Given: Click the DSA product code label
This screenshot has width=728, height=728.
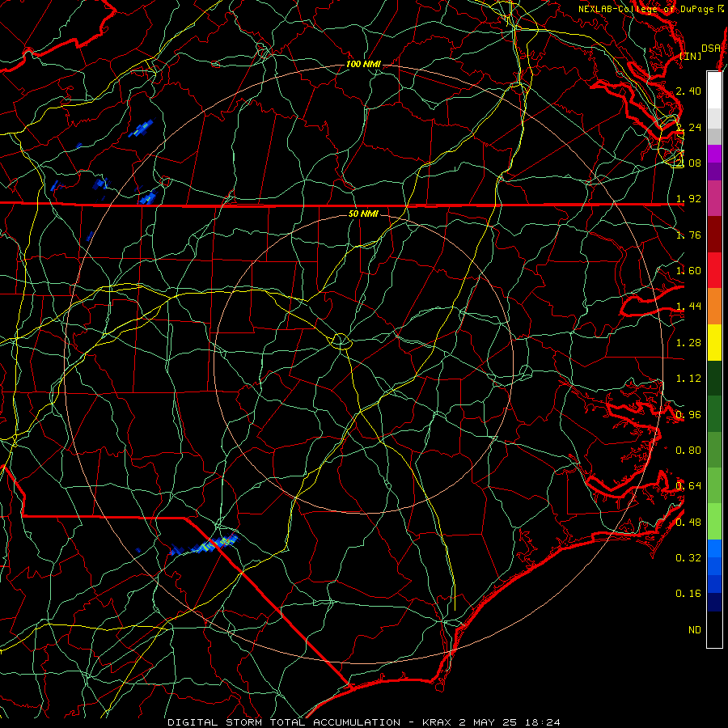Looking at the screenshot, I should click(x=710, y=48).
